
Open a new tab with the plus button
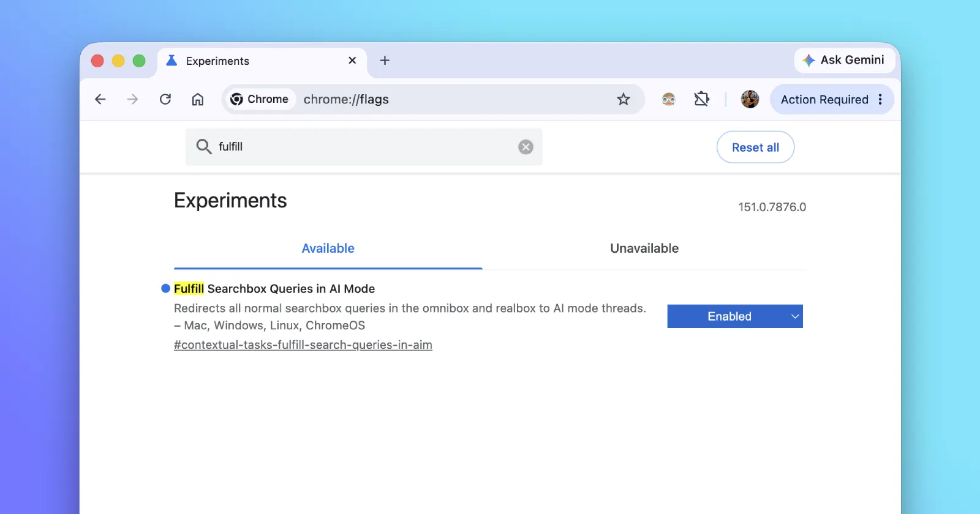[385, 61]
